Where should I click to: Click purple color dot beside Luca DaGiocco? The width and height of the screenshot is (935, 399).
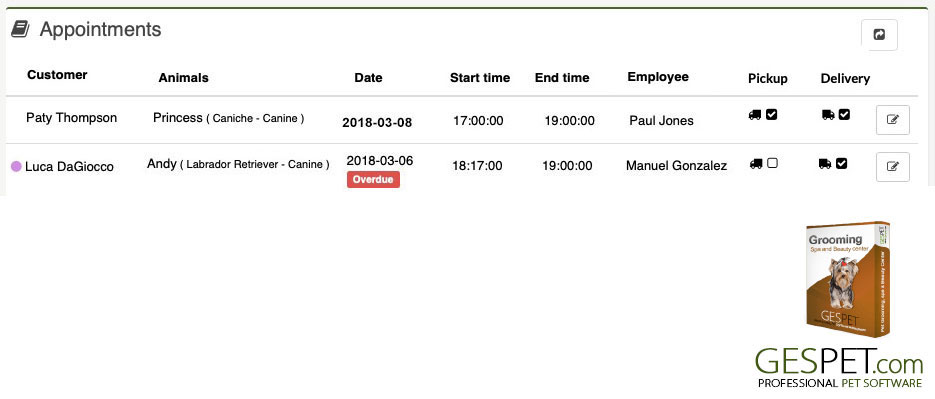(16, 167)
